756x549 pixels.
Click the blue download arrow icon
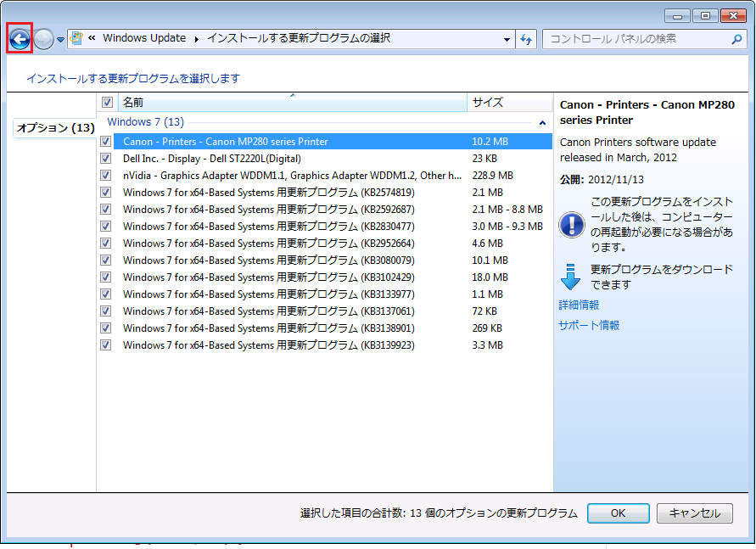[x=570, y=277]
